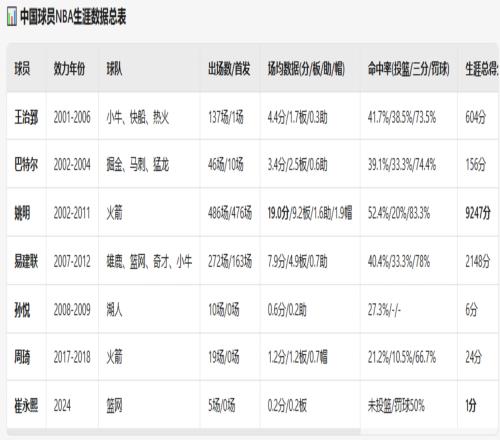Viewport: 500px width, 440px height.
Task: Click the games cell 10场/0场
Action: (224, 310)
